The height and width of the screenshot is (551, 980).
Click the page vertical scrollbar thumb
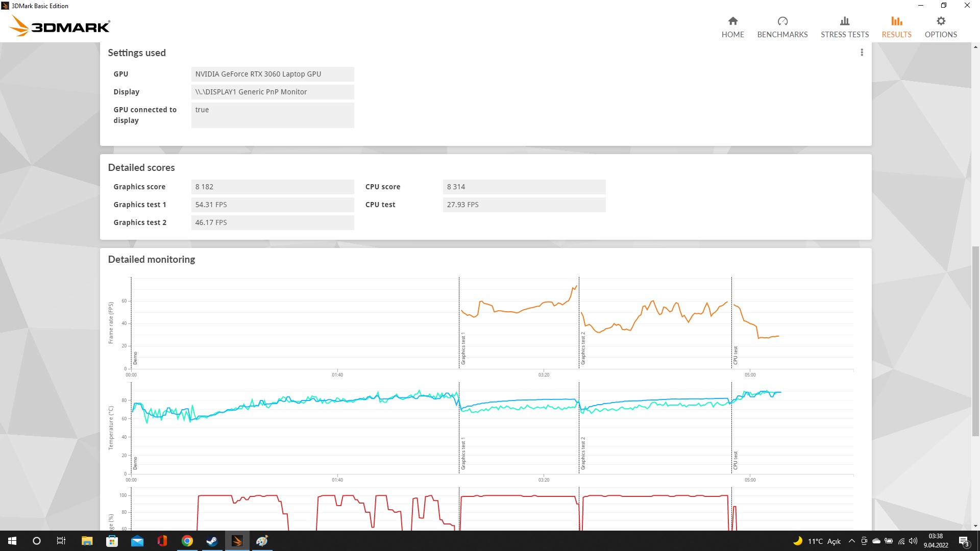975,341
